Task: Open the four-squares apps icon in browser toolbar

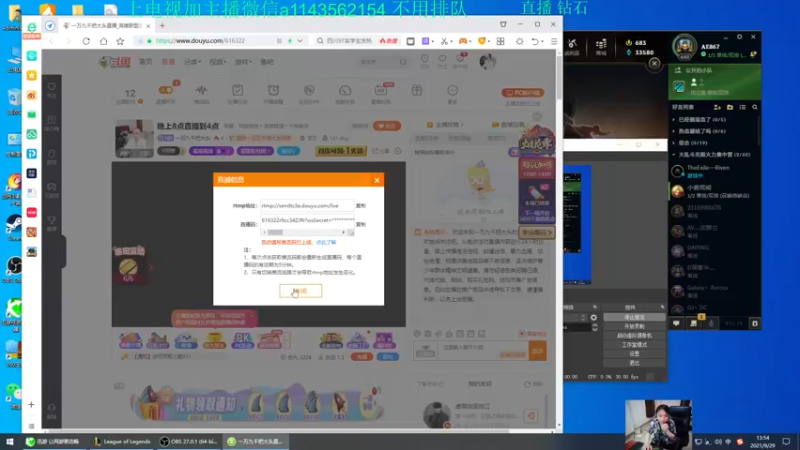Action: point(501,41)
